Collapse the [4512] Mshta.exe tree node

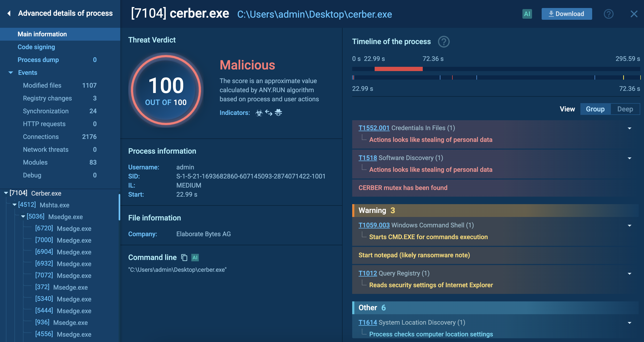coord(14,205)
